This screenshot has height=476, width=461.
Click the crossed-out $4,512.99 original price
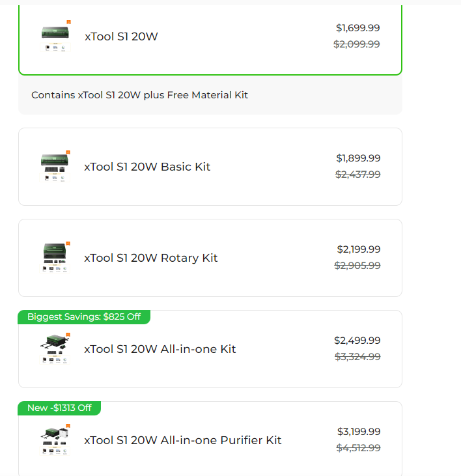(358, 448)
